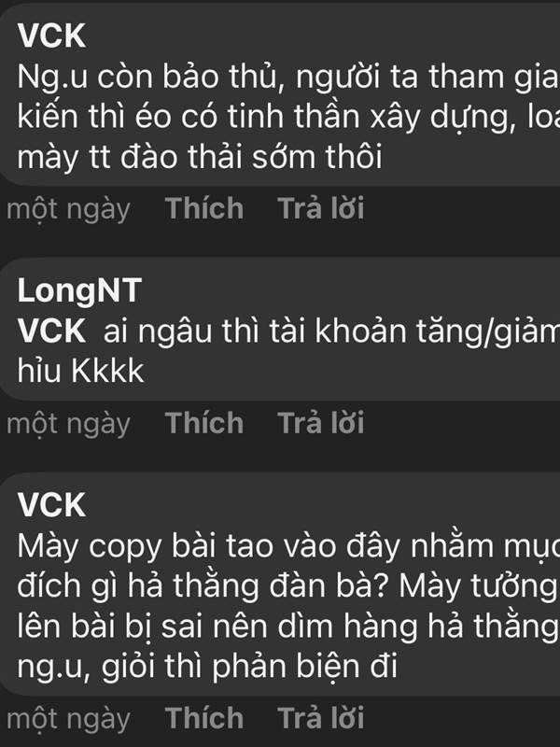This screenshot has height=747, width=560.
Task: Click the line 'kiến thì éo có tinh thần'
Action: (288, 118)
